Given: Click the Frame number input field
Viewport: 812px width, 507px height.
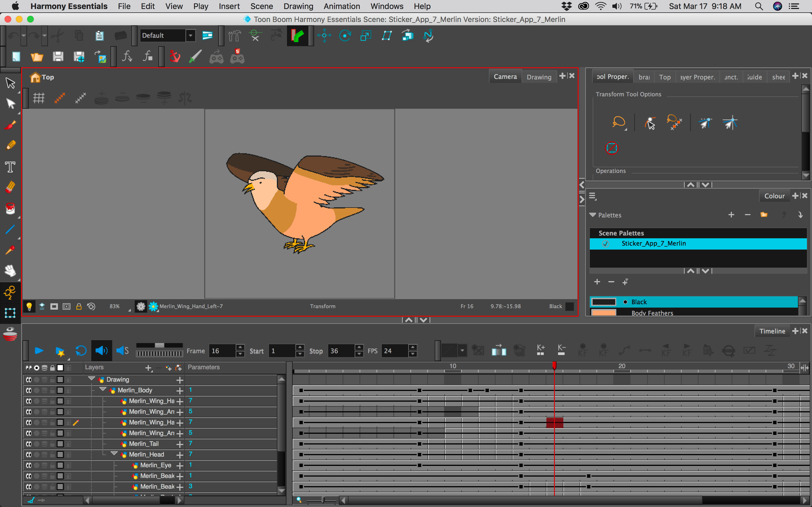Looking at the screenshot, I should 222,351.
